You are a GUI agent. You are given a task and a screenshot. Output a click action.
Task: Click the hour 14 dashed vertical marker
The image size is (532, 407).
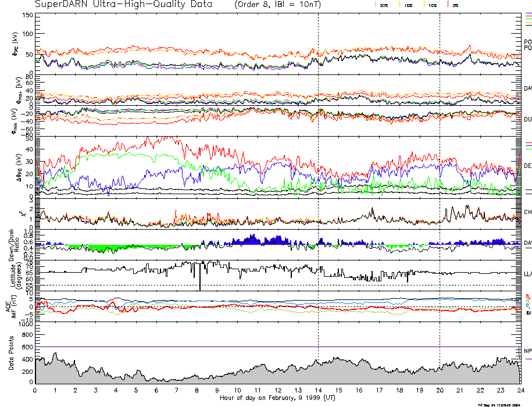pos(318,174)
